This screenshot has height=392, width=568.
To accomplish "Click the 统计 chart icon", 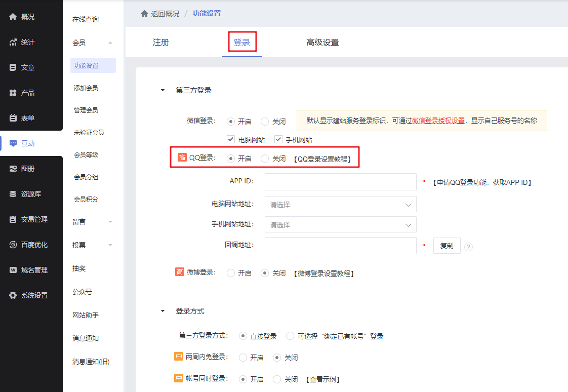I will pyautogui.click(x=13, y=42).
